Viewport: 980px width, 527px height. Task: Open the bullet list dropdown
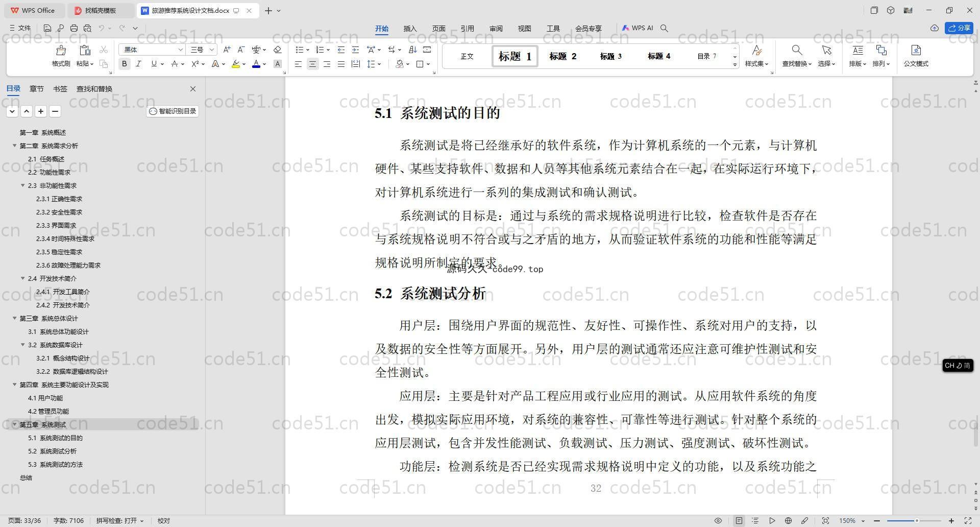[x=308, y=50]
